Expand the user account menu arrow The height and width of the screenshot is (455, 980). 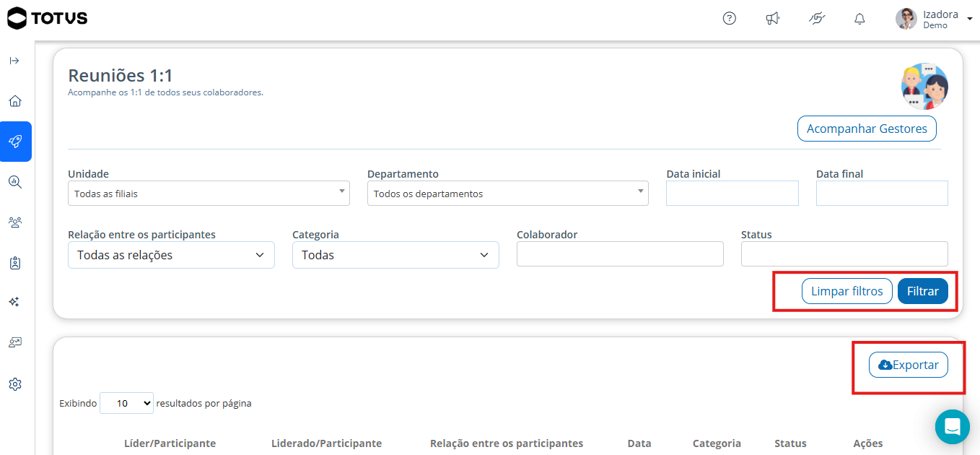click(969, 19)
